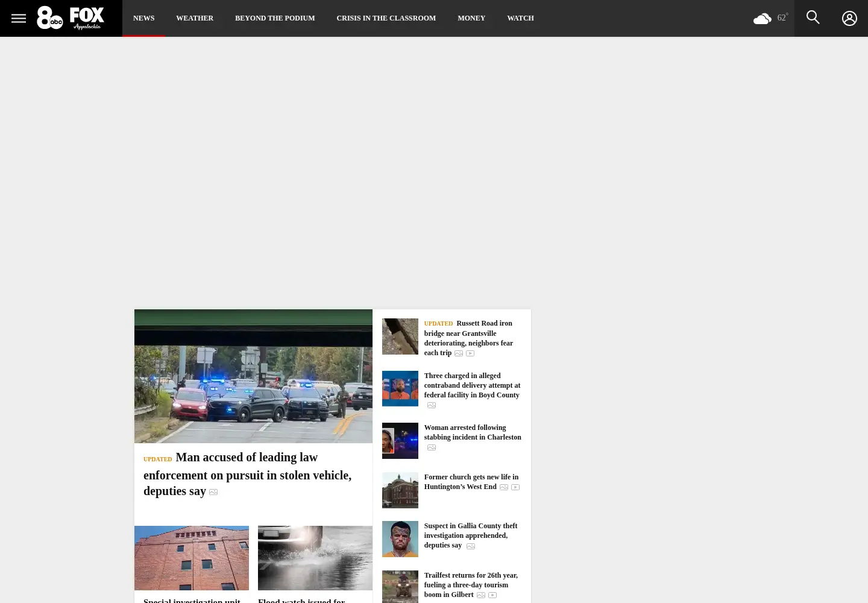The height and width of the screenshot is (603, 868).
Task: Open the Weather menu tab
Action: tap(195, 18)
